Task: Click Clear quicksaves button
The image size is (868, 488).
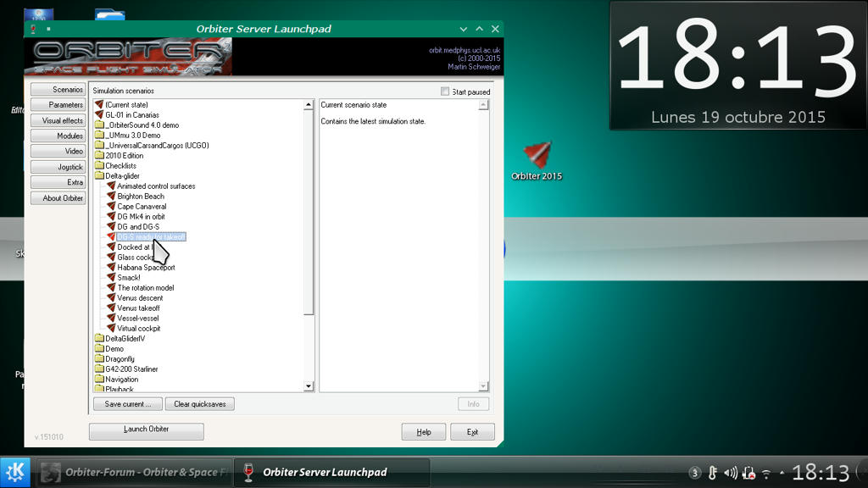Action: (200, 404)
